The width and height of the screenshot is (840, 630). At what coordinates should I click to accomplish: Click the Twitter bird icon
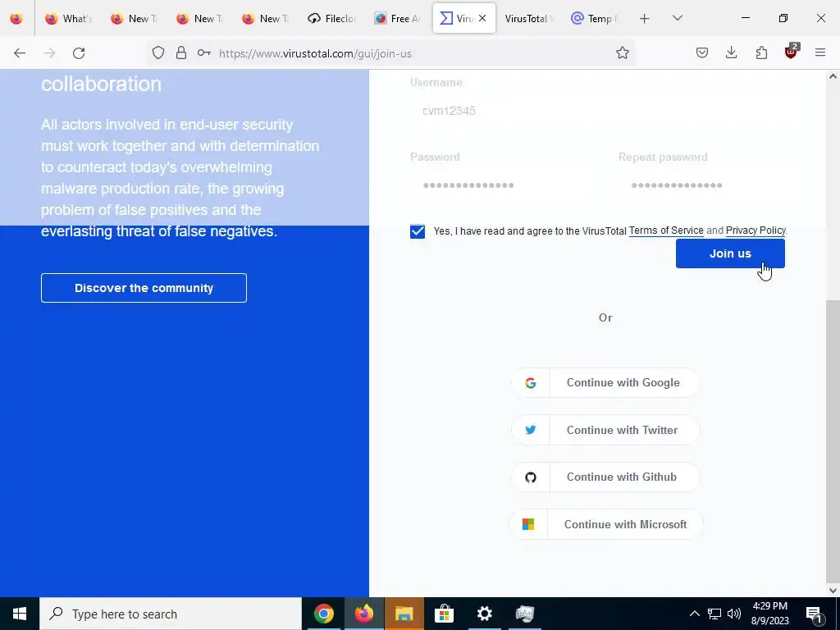click(531, 430)
